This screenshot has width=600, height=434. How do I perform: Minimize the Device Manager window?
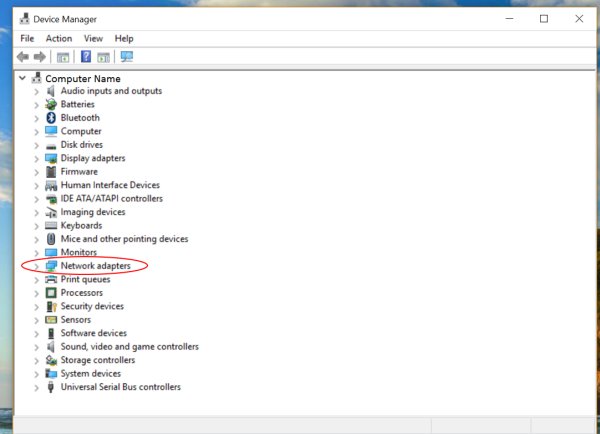509,19
